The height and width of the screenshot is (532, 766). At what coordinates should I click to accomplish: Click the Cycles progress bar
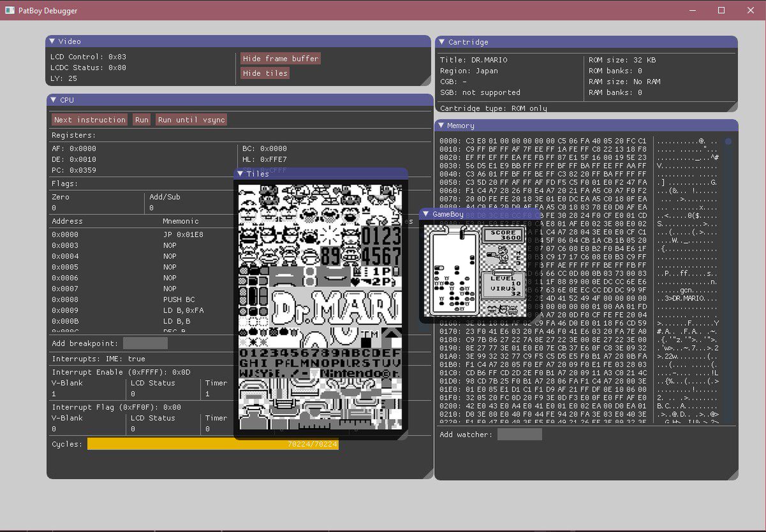pyautogui.click(x=213, y=444)
